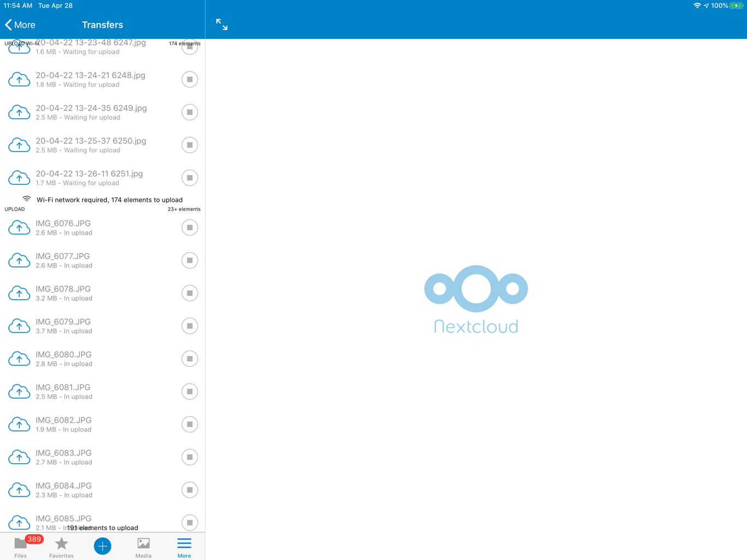Select the IMG_6083.JPG file name
747x560 pixels.
tap(63, 453)
